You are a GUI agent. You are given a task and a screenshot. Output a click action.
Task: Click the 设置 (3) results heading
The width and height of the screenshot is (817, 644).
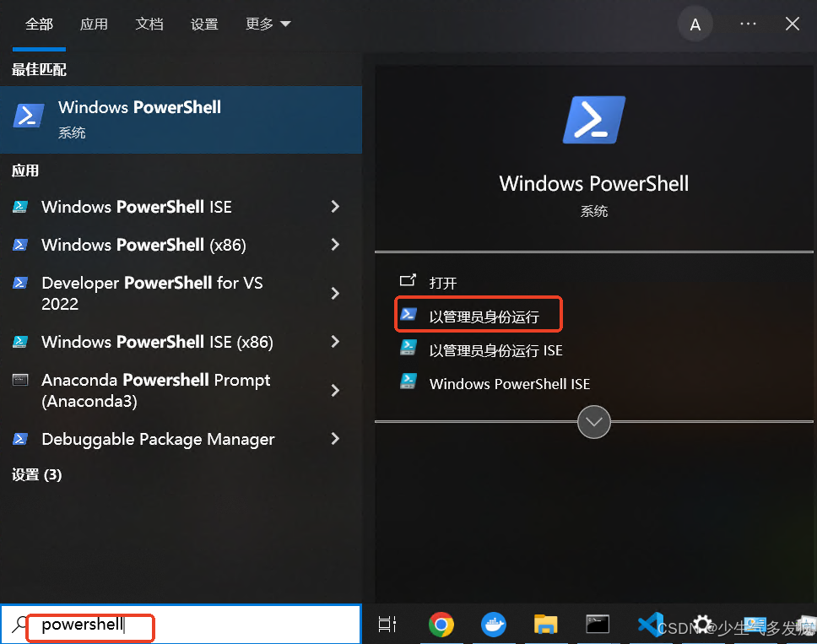[36, 474]
